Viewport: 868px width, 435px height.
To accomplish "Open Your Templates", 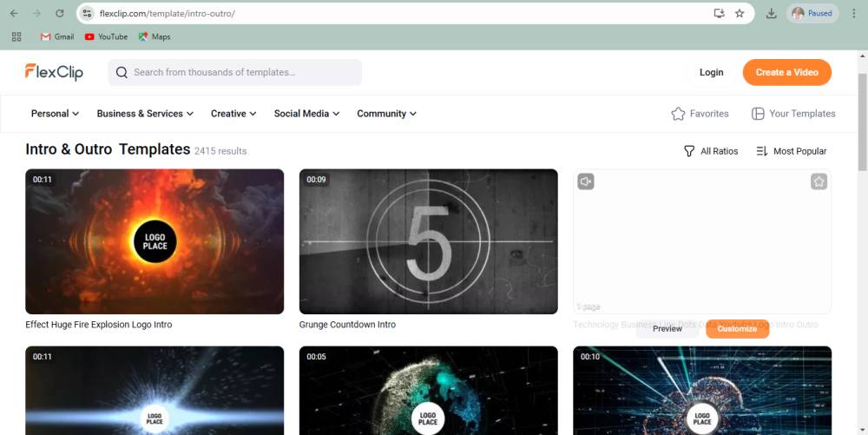I will (x=793, y=114).
